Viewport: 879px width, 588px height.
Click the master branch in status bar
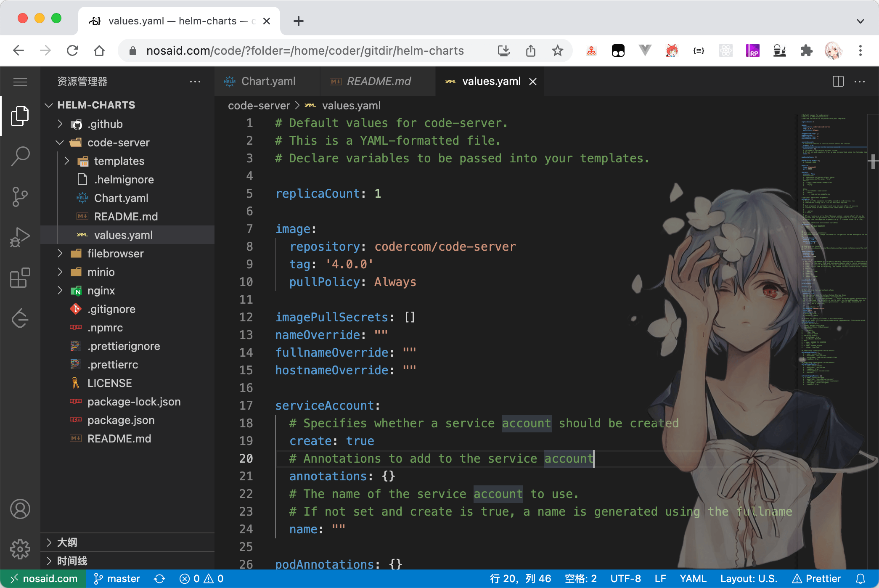[117, 579]
